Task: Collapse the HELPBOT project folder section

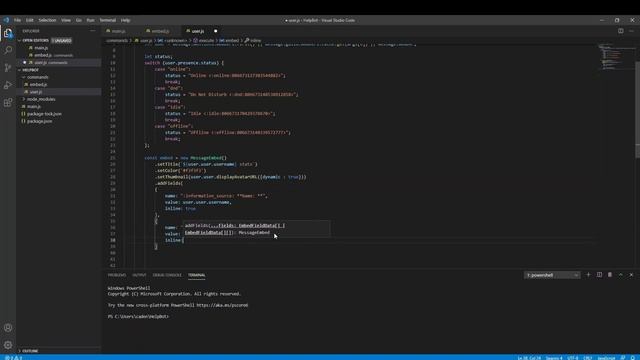Action: [19, 70]
